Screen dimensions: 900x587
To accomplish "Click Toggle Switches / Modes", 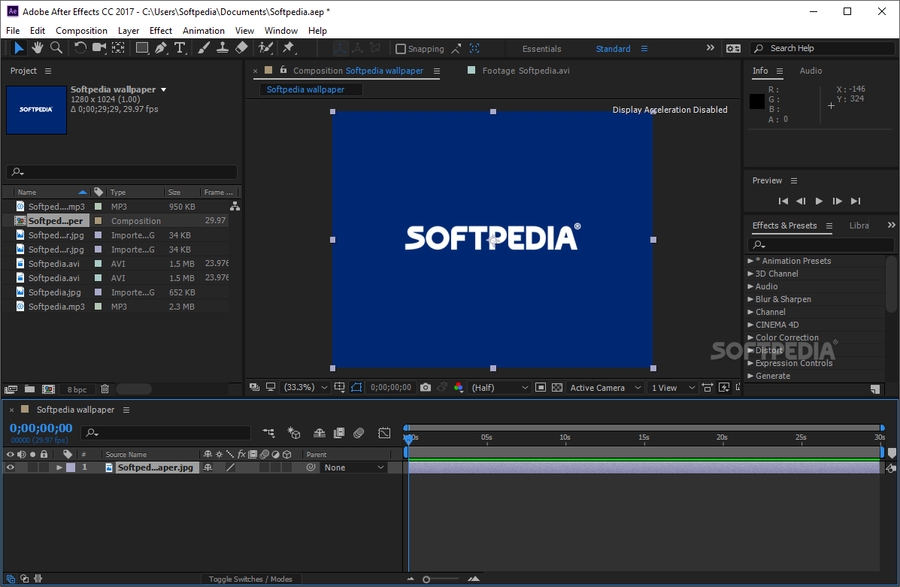I will click(250, 579).
